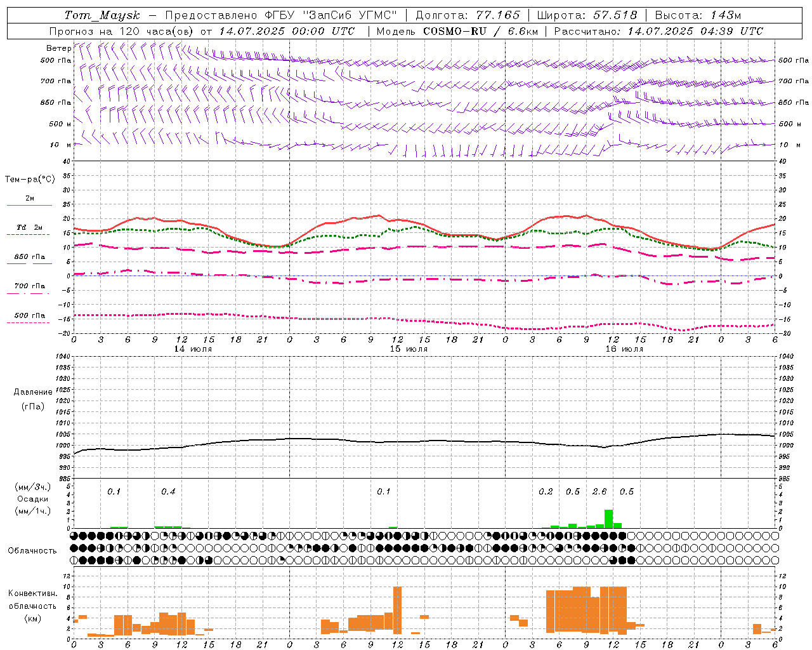Click the Давление pressure panel label

(x=33, y=392)
